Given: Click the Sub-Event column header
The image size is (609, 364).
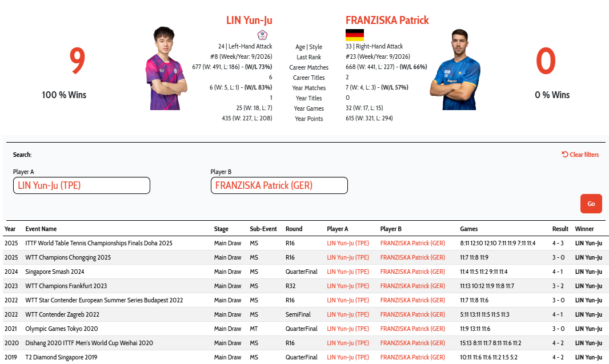Looking at the screenshot, I should (x=263, y=229).
